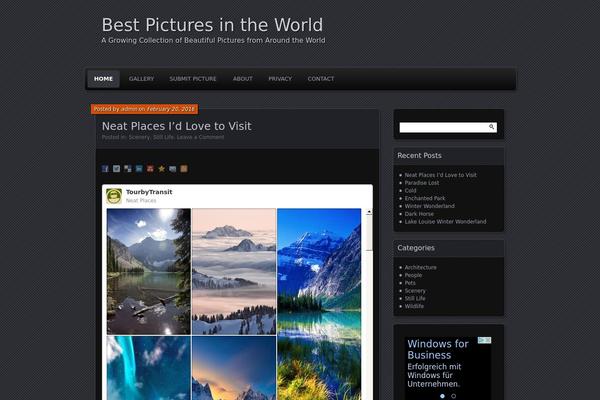Open Scenery link in post meta
600x400 pixels.
point(139,137)
